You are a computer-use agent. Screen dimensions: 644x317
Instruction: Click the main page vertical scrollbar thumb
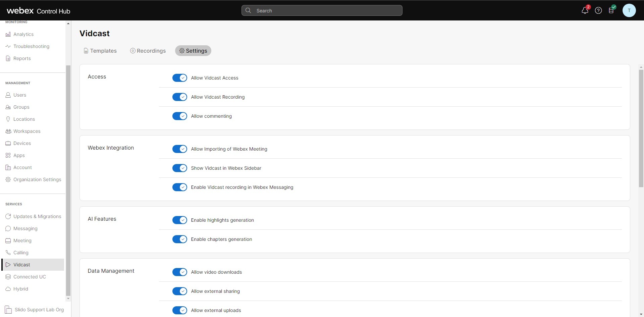[641, 128]
